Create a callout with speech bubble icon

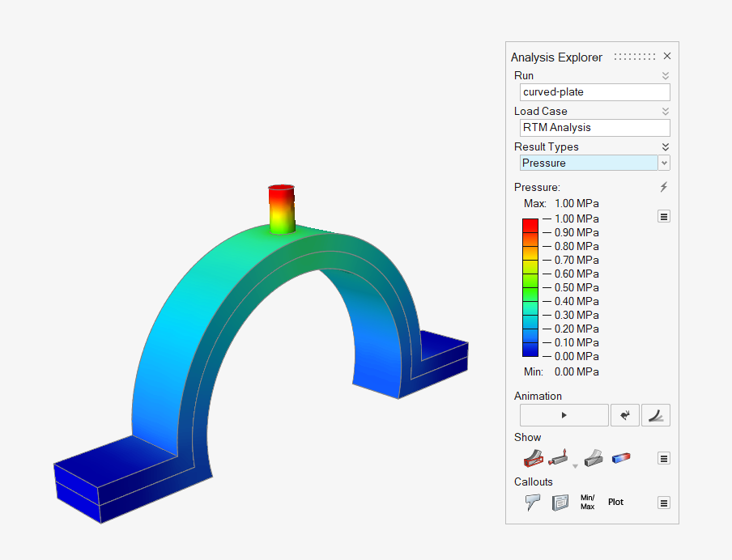click(533, 503)
